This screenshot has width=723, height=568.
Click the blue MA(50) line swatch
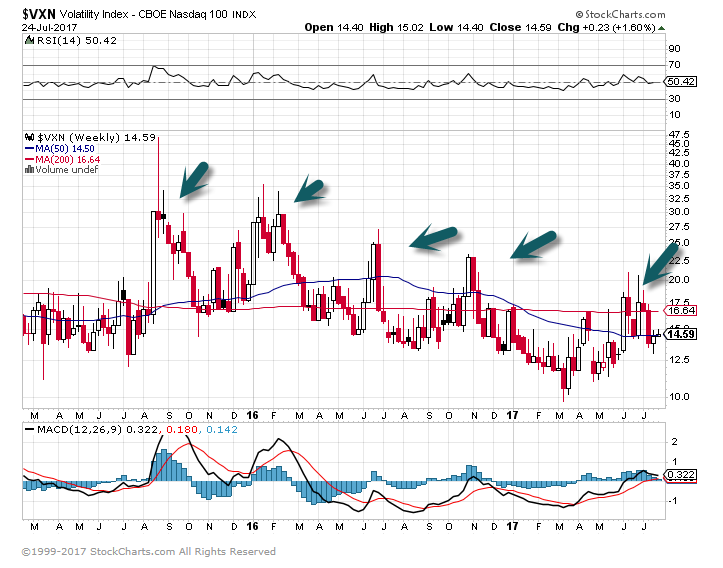point(30,149)
